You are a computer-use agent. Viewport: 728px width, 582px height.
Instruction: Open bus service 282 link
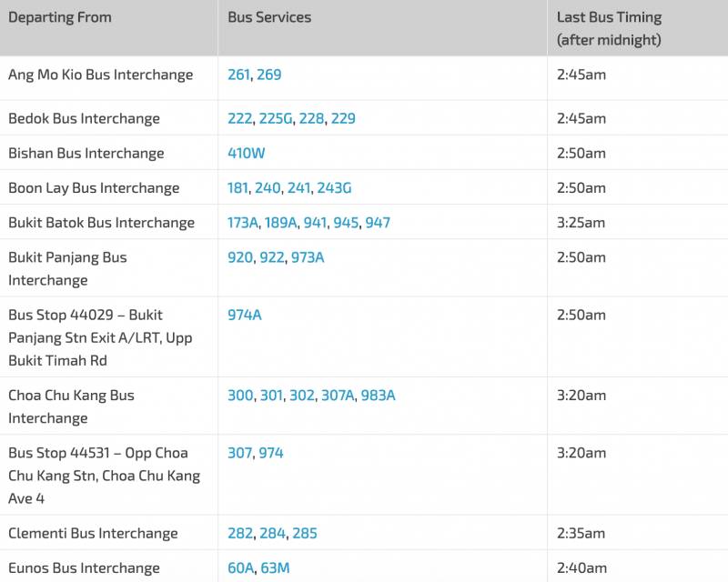(240, 534)
